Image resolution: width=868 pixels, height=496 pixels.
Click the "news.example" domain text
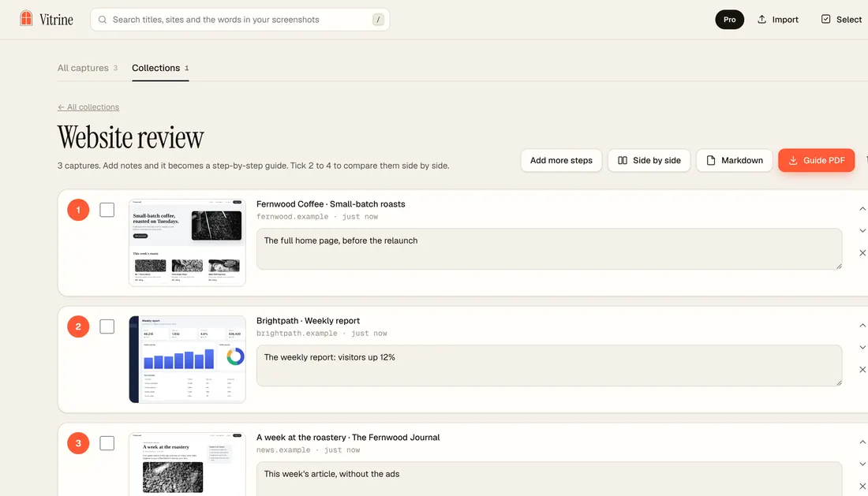(x=283, y=450)
